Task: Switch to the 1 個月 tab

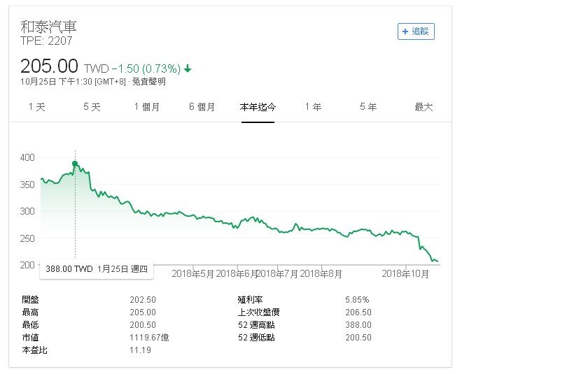Action: pos(147,107)
